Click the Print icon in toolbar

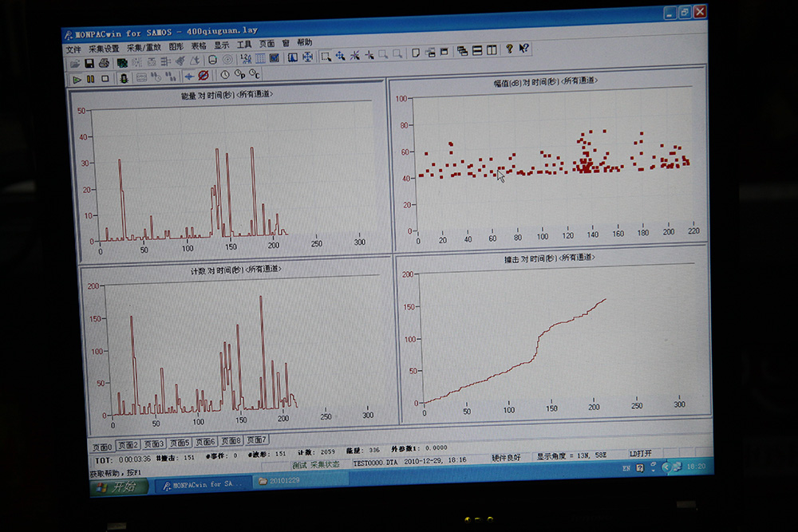104,62
